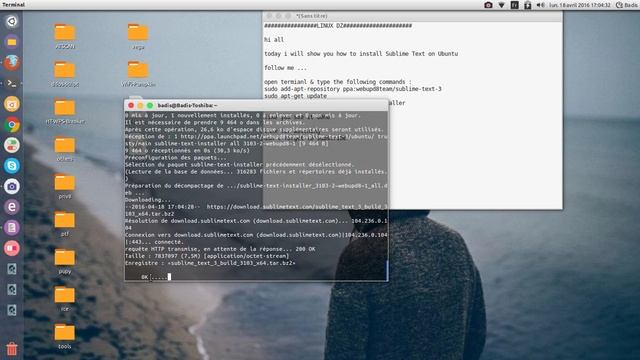Open the purple 'e' app in the dock
This screenshot has width=640, height=360.
11,207
